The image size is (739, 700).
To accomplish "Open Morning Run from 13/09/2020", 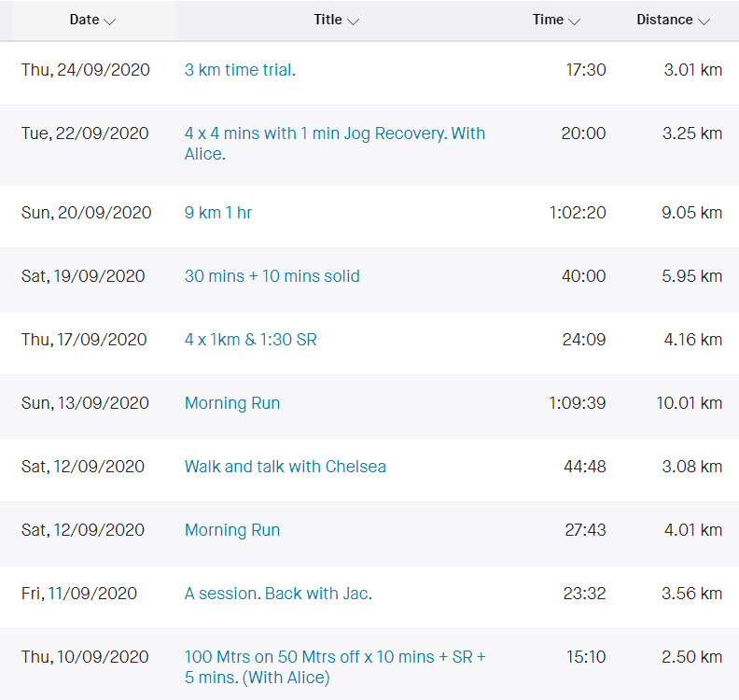I will 232,403.
